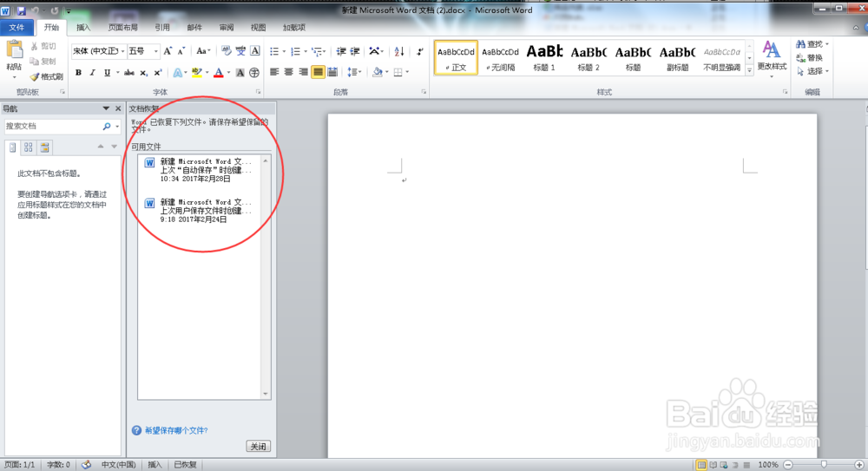
Task: Open the font name dropdown
Action: 122,51
